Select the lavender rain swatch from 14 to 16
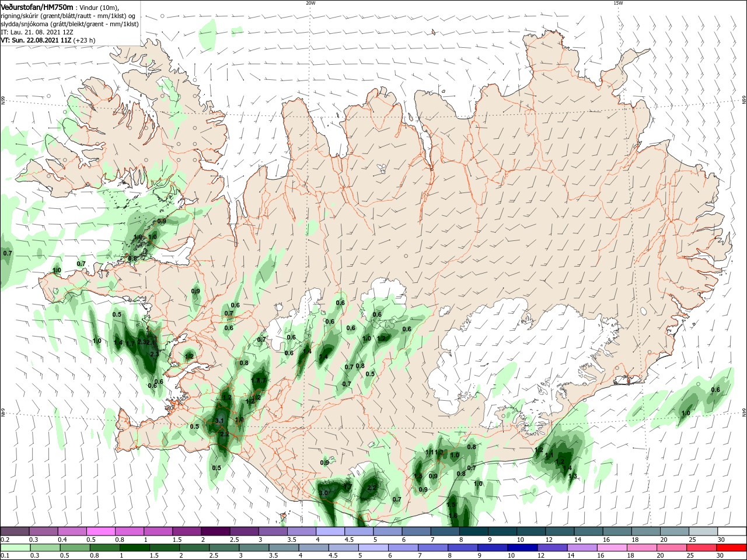This screenshot has height=560, width=747. pyautogui.click(x=583, y=548)
